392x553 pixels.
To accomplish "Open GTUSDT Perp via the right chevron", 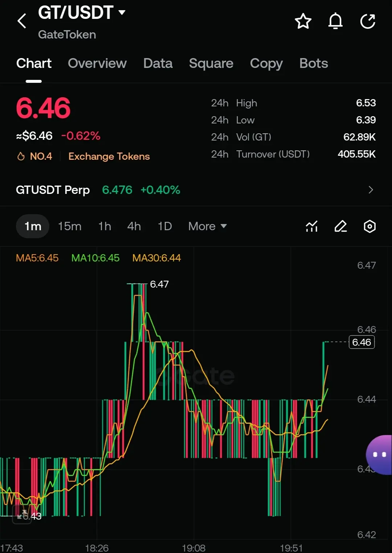I will click(x=371, y=190).
